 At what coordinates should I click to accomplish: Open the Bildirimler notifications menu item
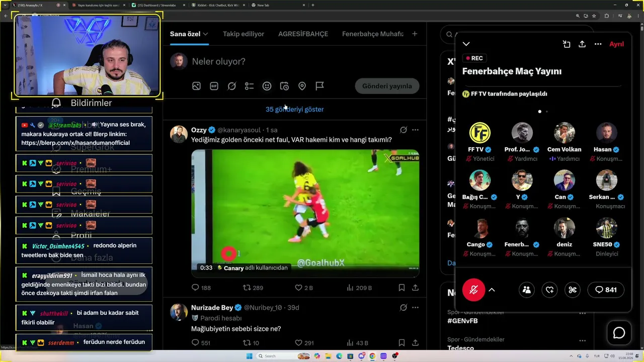(x=80, y=103)
